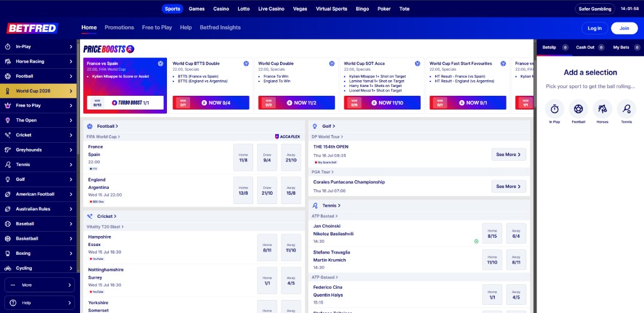Image resolution: width=644 pixels, height=313 pixels.
Task: Open Betfred Insights nav item
Action: point(220,28)
